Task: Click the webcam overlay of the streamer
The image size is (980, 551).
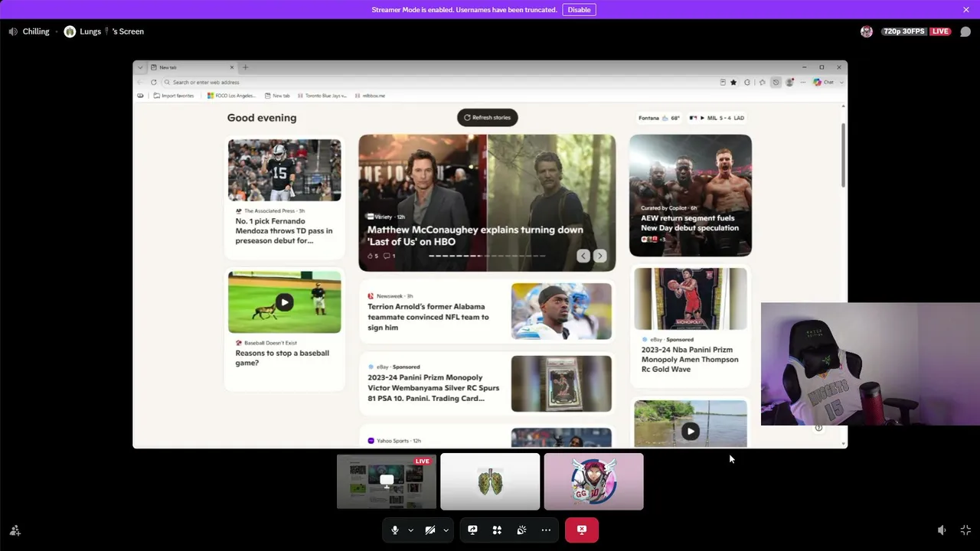Action: tap(870, 364)
